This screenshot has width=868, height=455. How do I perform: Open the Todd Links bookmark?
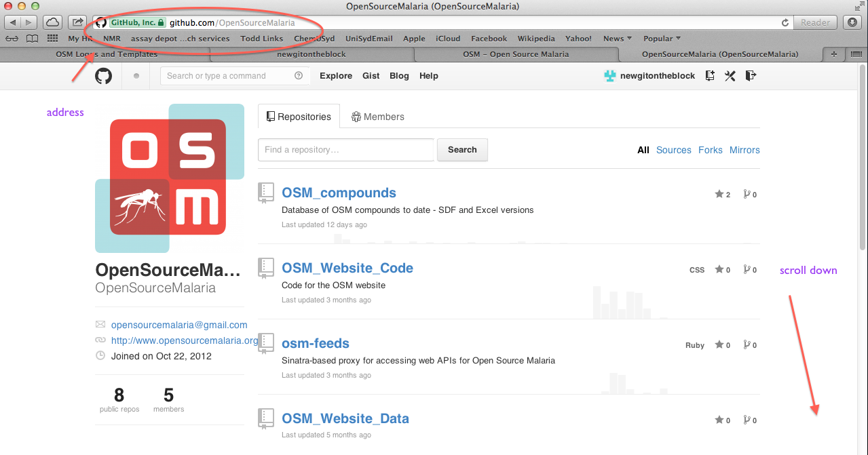262,39
